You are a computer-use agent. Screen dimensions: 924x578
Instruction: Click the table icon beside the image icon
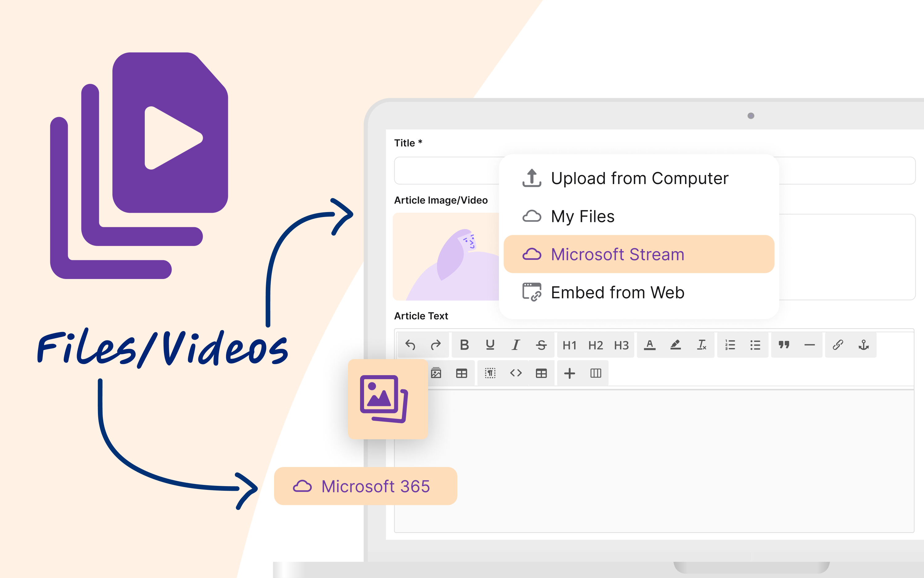(462, 373)
